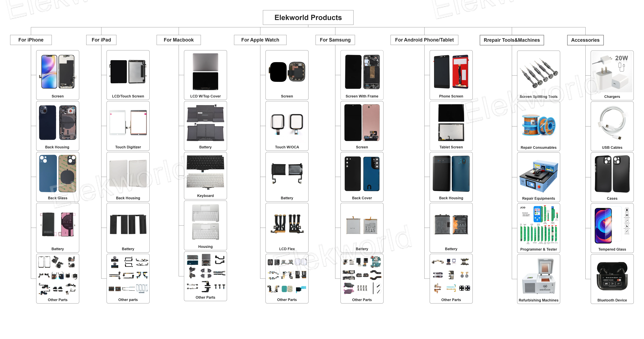This screenshot has height=339, width=644.
Task: Click the Elekworld Products title box
Action: [308, 18]
